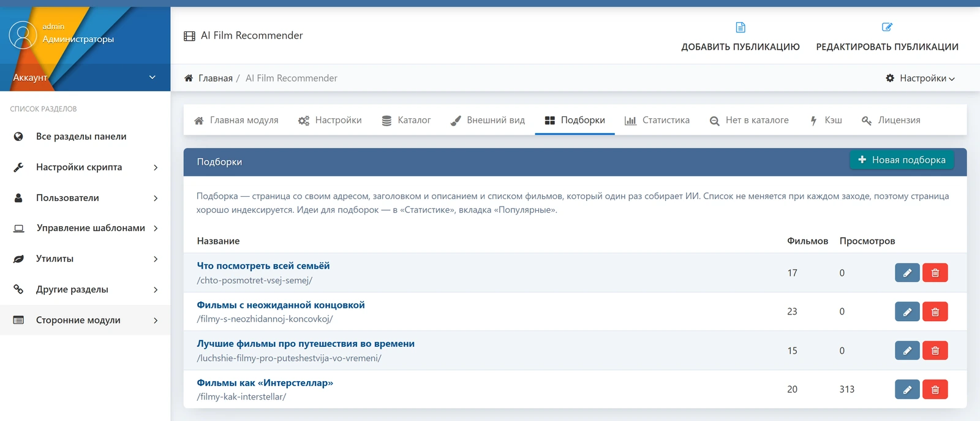The height and width of the screenshot is (421, 980).
Task: Click the home icon in the breadcrumb
Action: point(189,78)
